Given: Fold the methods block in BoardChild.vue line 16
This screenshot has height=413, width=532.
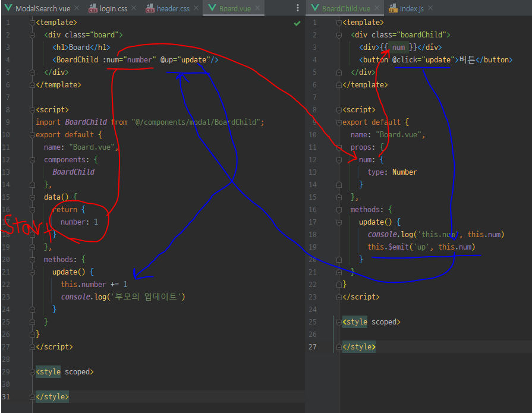Looking at the screenshot, I should [339, 210].
